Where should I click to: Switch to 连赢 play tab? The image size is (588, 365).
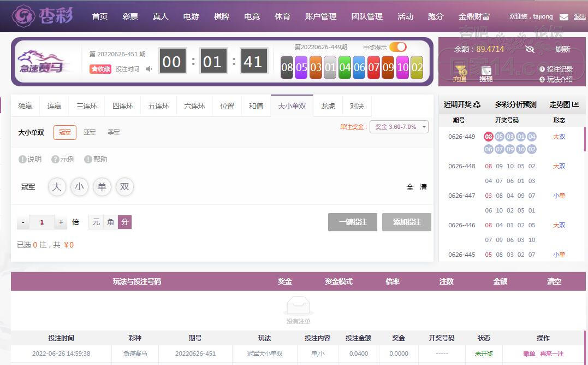54,106
